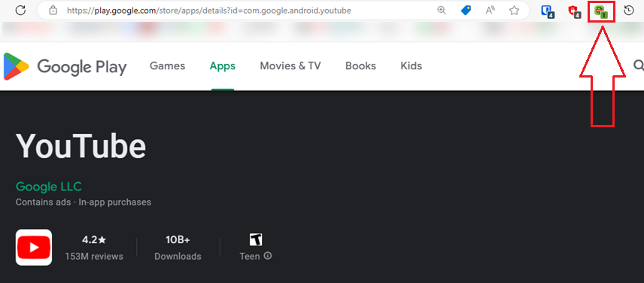Open Teen content rating info icon
The width and height of the screenshot is (644, 283).
(x=268, y=256)
